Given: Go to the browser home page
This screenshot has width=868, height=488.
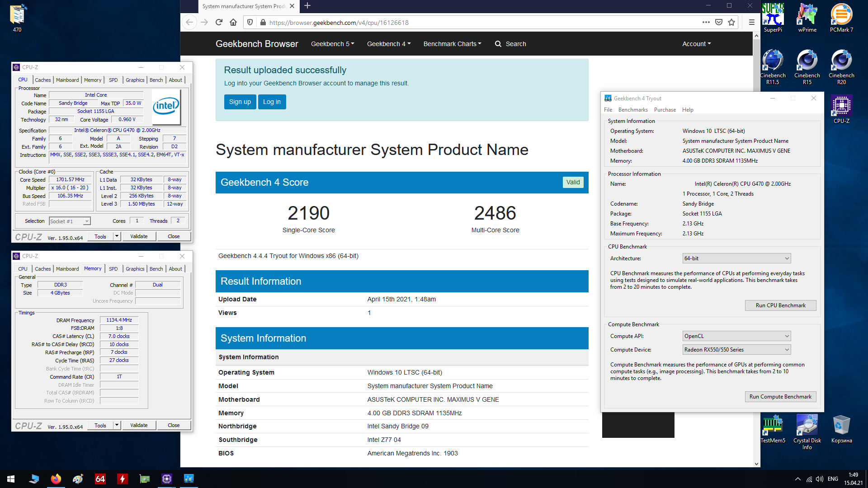Looking at the screenshot, I should (233, 22).
